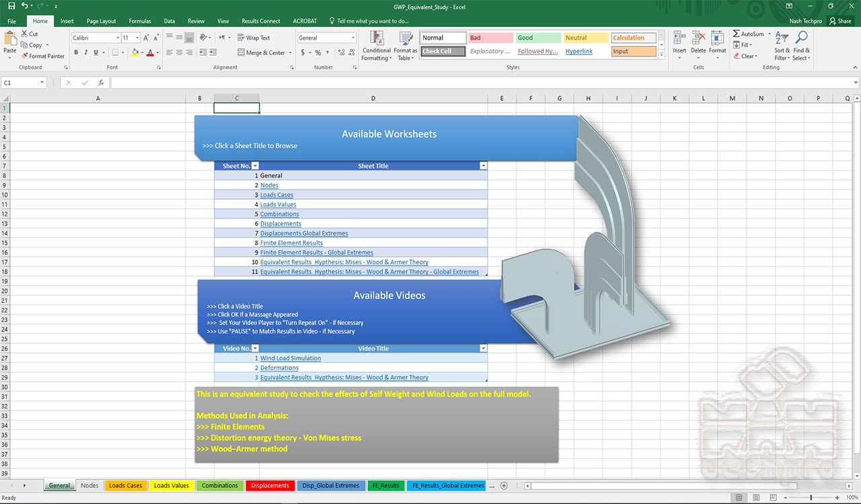Image resolution: width=861 pixels, height=504 pixels.
Task: Activate the Format Painter brush
Action: coord(43,56)
